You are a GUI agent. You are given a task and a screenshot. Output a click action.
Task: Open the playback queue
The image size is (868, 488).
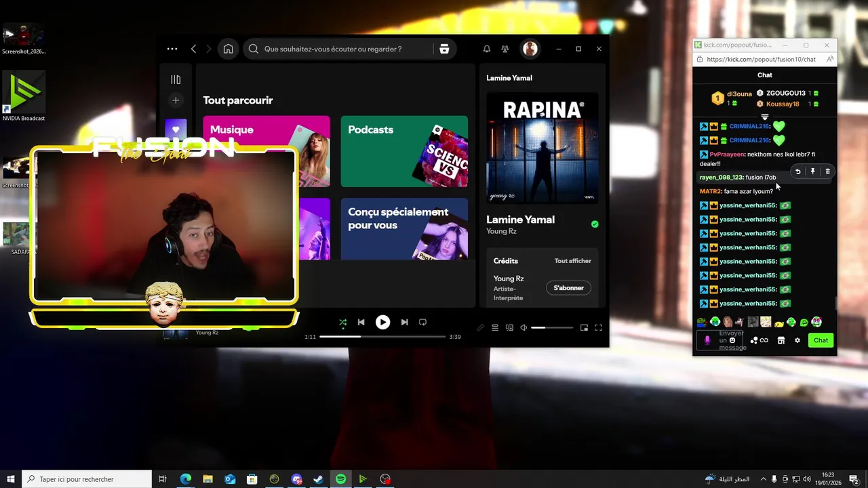click(x=495, y=328)
